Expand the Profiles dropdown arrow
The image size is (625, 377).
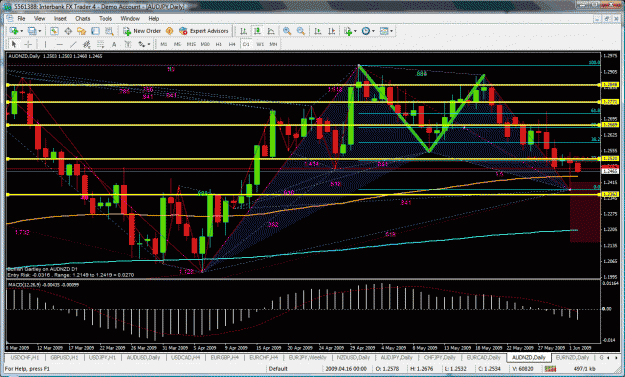(x=39, y=31)
